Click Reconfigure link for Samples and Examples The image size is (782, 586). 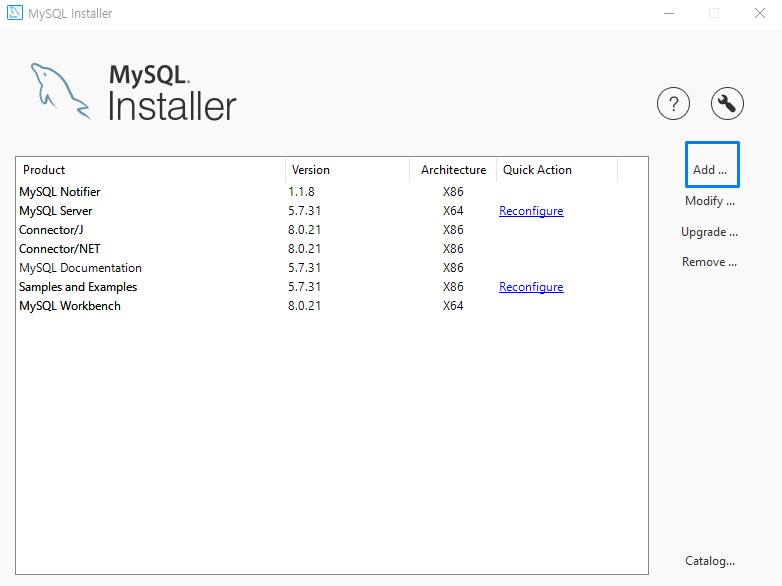531,287
